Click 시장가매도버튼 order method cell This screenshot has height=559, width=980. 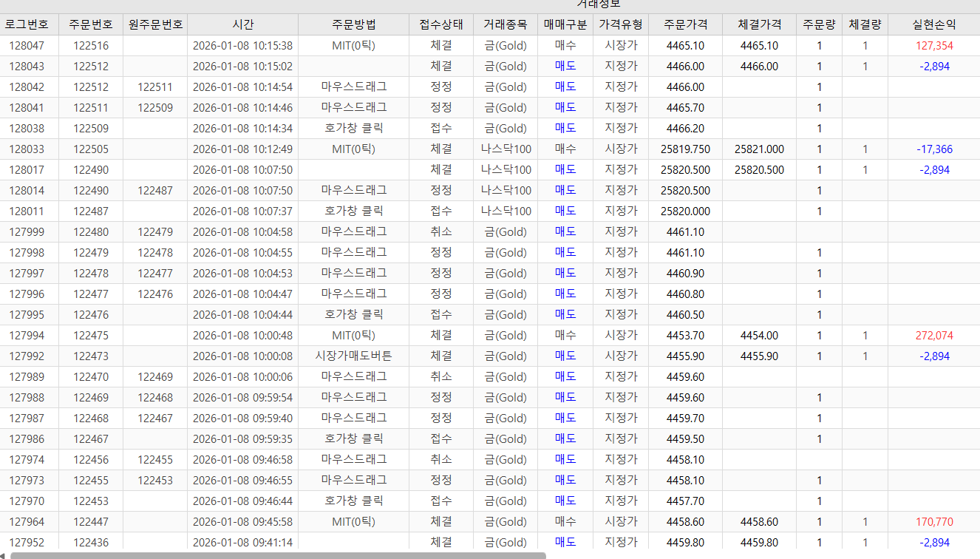[x=353, y=356]
